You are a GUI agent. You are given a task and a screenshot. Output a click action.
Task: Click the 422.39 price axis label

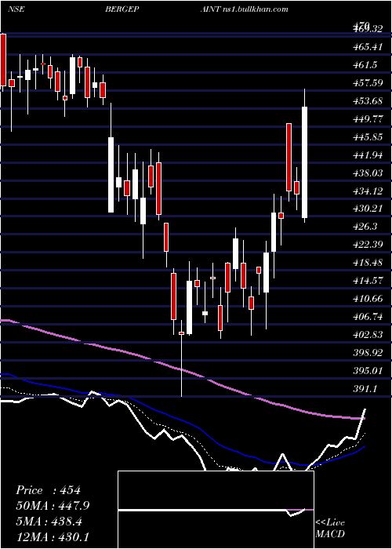pos(368,245)
